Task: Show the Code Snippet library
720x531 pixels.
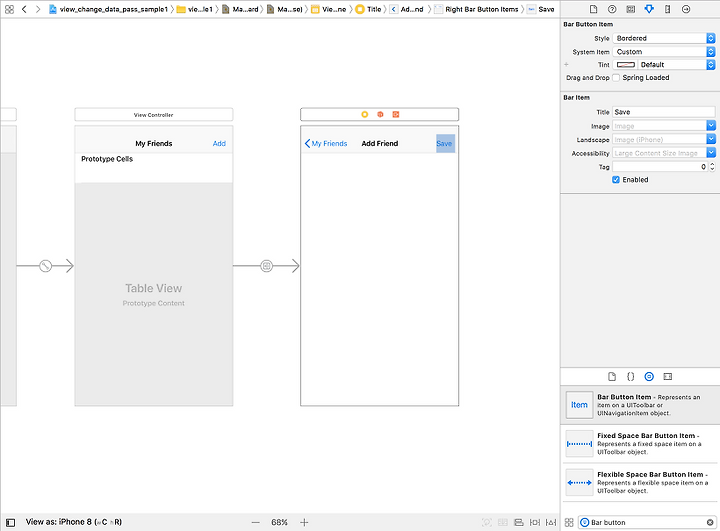Action: click(630, 377)
